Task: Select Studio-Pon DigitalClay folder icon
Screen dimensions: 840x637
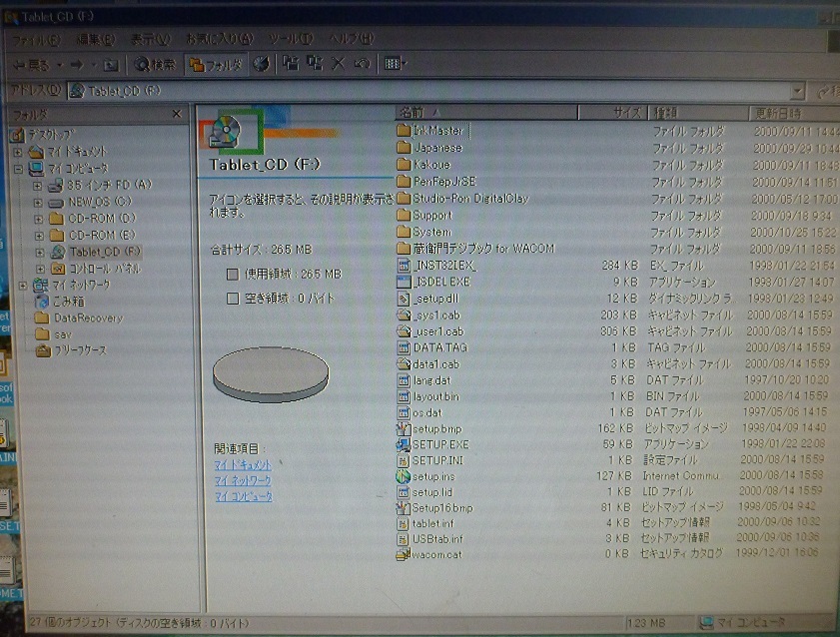Action: pos(404,199)
